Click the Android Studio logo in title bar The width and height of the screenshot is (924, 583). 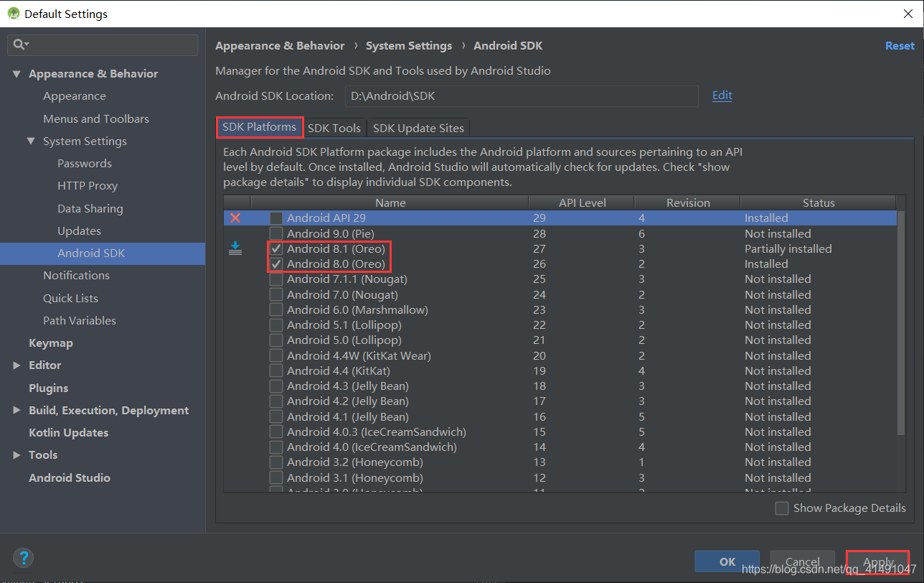click(14, 14)
